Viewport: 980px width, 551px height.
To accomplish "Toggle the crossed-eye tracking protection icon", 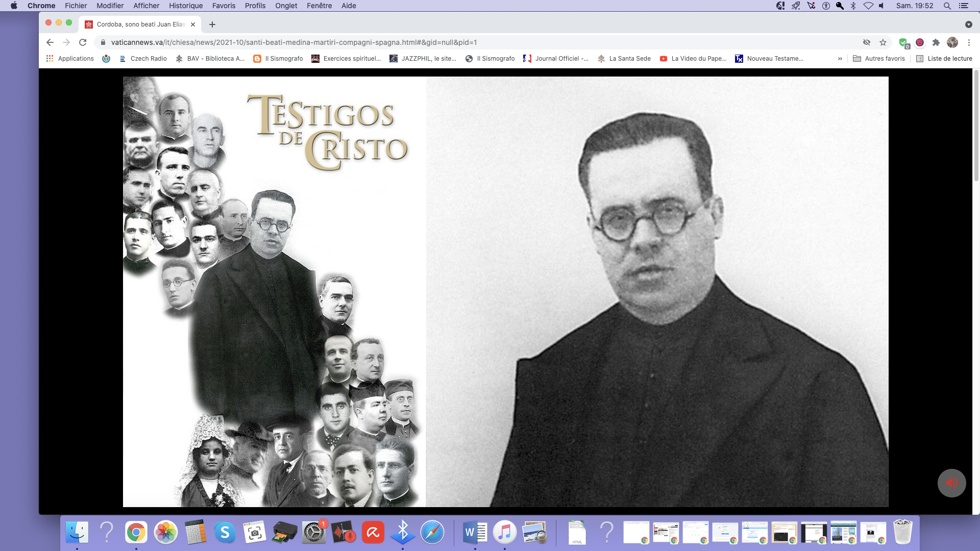I will [x=867, y=42].
